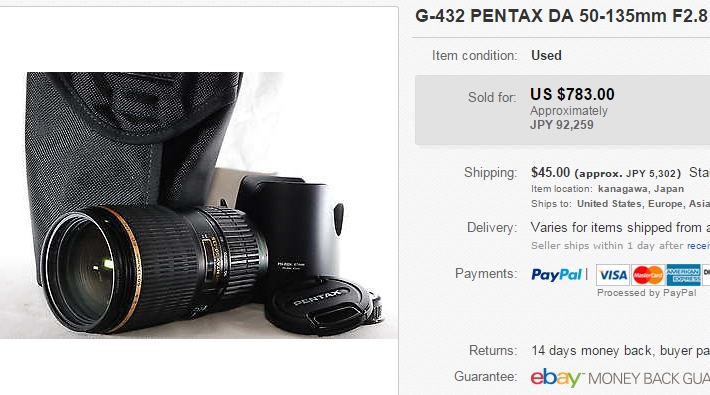Open the Pentax lens product photo
This screenshot has width=710, height=395.
pyautogui.click(x=199, y=205)
